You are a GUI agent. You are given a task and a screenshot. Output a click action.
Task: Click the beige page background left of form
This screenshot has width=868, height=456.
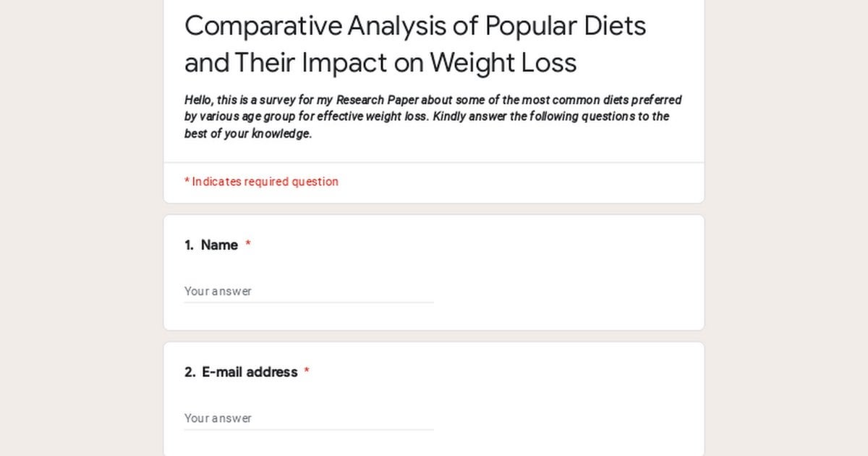[81, 228]
